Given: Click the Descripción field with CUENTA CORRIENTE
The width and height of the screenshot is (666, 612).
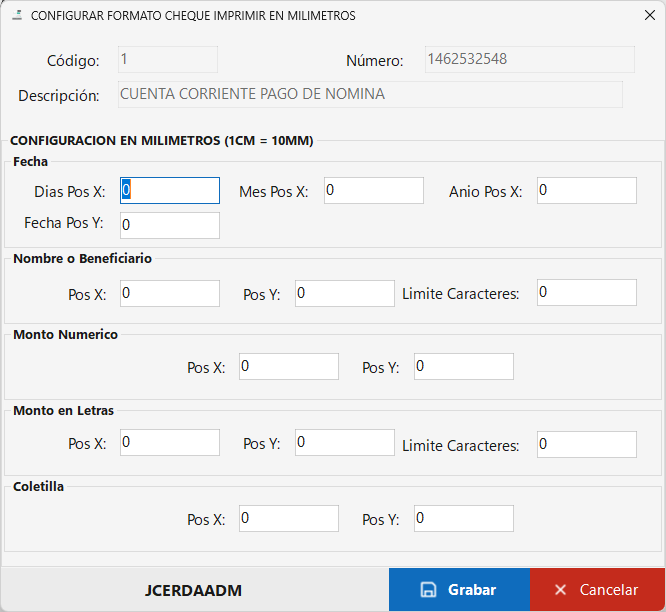Looking at the screenshot, I should (x=370, y=94).
